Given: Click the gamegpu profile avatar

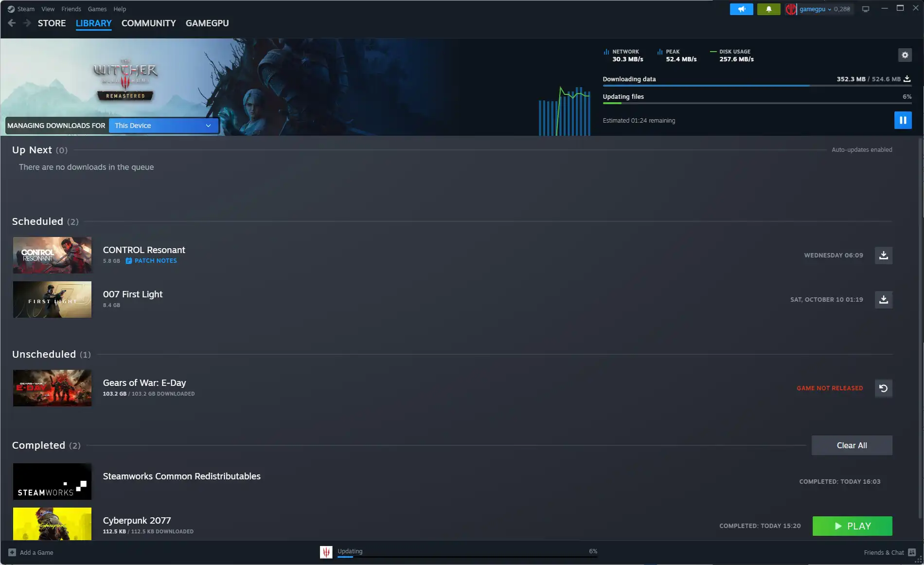Looking at the screenshot, I should point(791,9).
